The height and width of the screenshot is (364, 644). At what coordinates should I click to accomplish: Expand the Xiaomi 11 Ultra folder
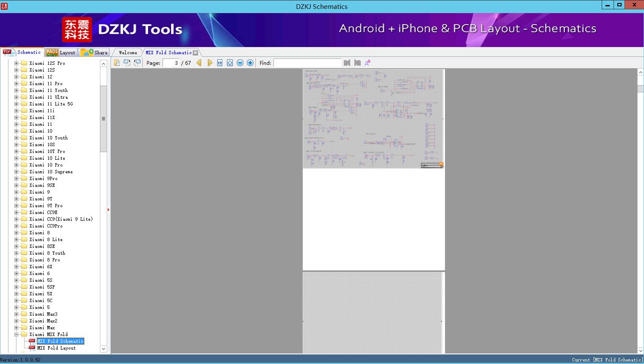click(x=17, y=97)
